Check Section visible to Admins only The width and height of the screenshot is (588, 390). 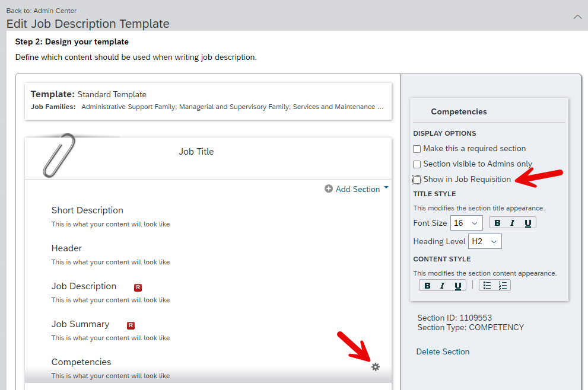click(x=417, y=164)
